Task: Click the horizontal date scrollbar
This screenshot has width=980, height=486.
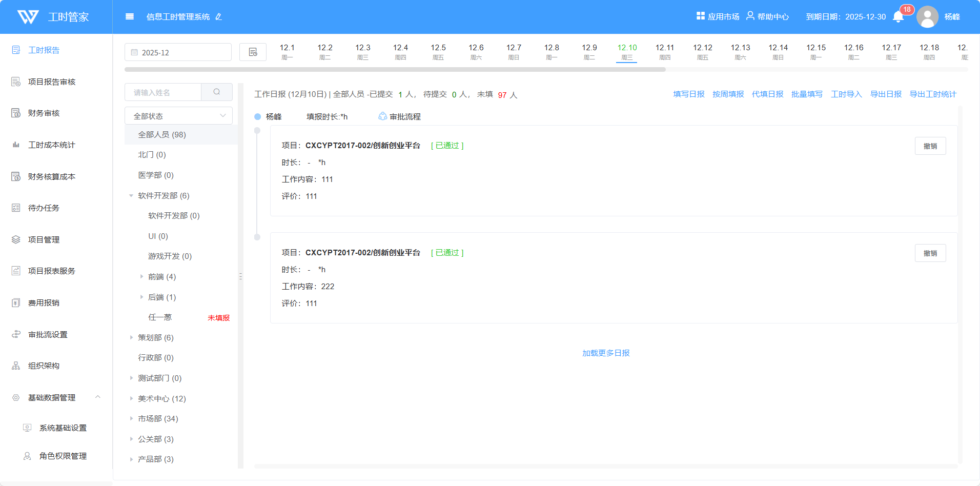Action: [395, 70]
